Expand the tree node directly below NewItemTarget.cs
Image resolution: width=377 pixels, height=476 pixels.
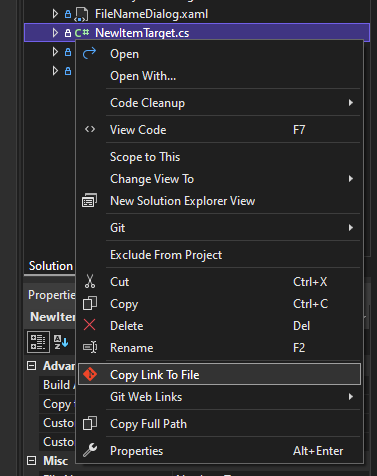pos(55,52)
